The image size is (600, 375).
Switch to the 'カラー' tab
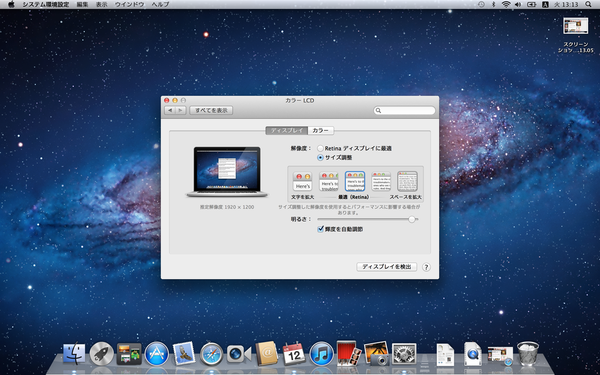point(321,130)
